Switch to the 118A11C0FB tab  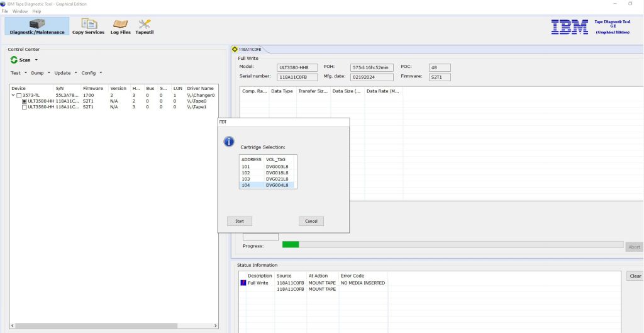pos(249,49)
